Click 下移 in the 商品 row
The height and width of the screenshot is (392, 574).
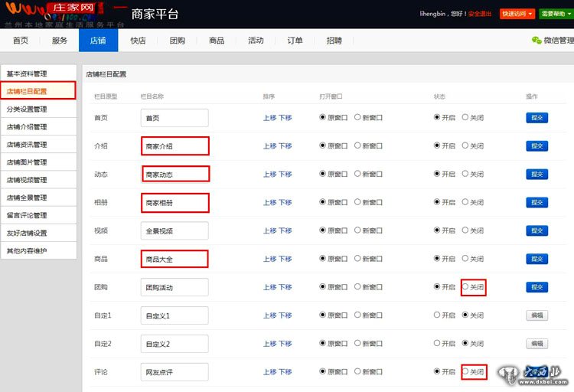(285, 259)
